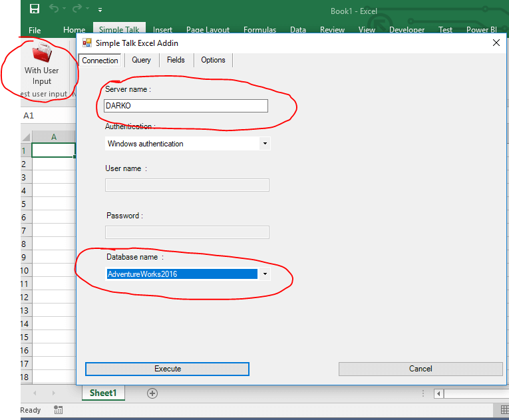Click the AdventureWorks2016 database name text

142,274
